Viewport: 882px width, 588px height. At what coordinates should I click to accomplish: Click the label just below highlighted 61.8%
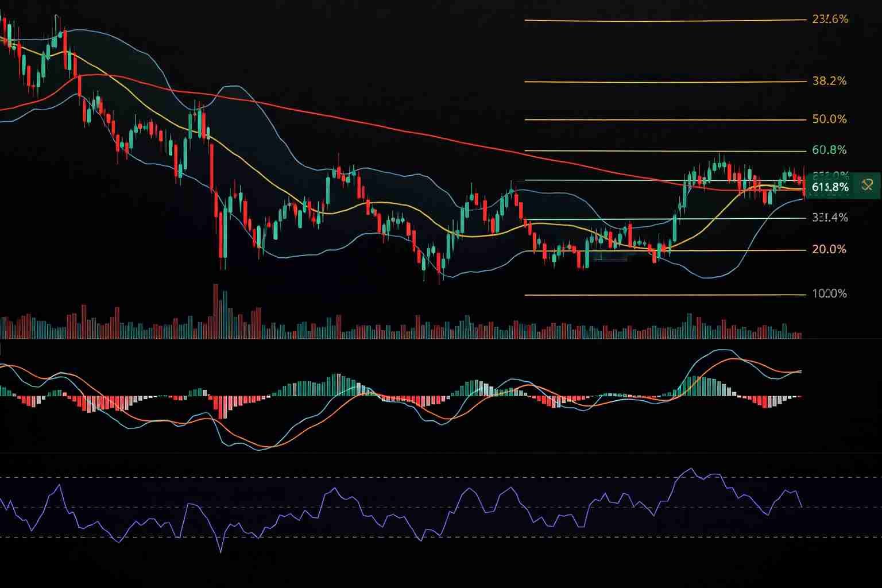click(x=829, y=218)
